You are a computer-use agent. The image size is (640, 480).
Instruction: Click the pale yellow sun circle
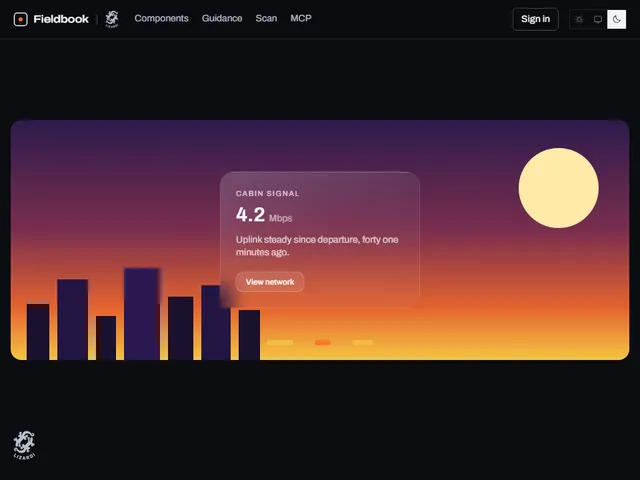pyautogui.click(x=558, y=188)
